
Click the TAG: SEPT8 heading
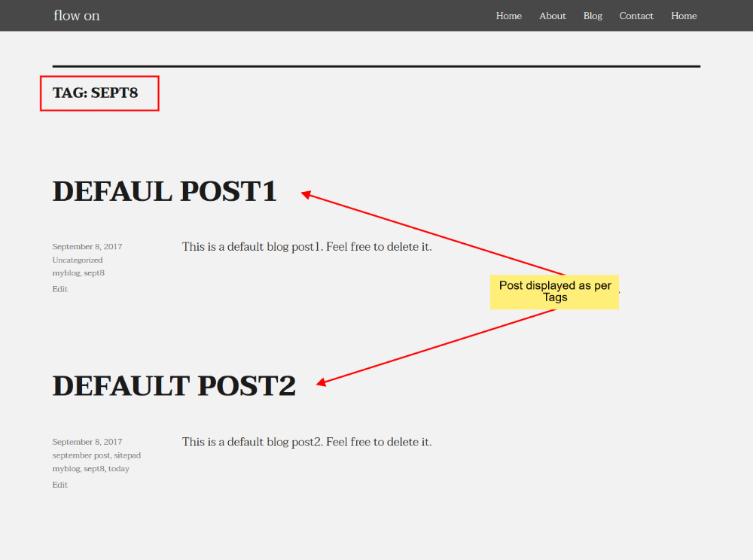point(95,93)
